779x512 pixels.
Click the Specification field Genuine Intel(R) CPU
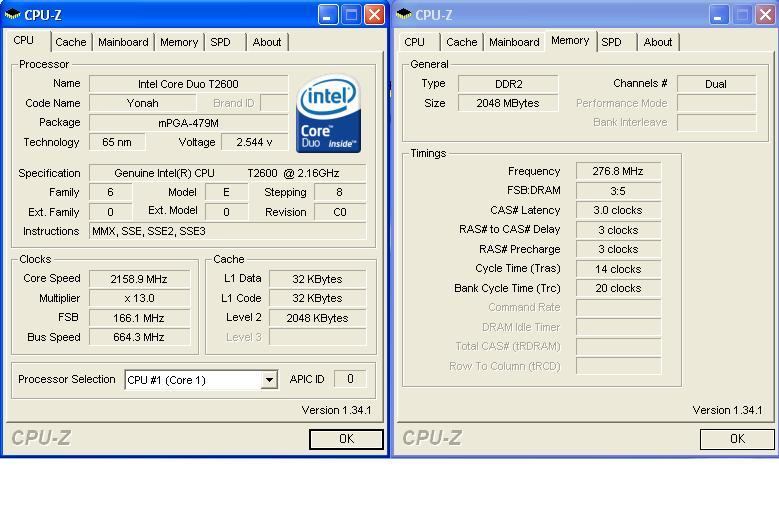click(227, 173)
